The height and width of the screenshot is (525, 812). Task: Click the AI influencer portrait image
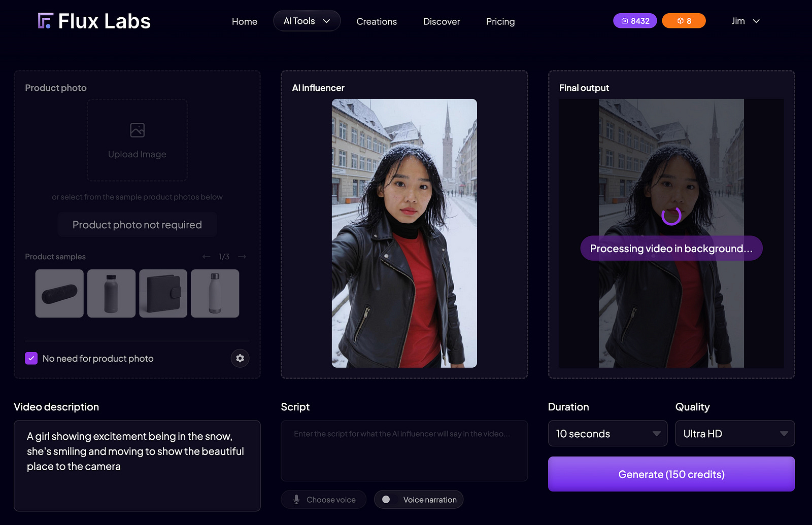pyautogui.click(x=404, y=233)
